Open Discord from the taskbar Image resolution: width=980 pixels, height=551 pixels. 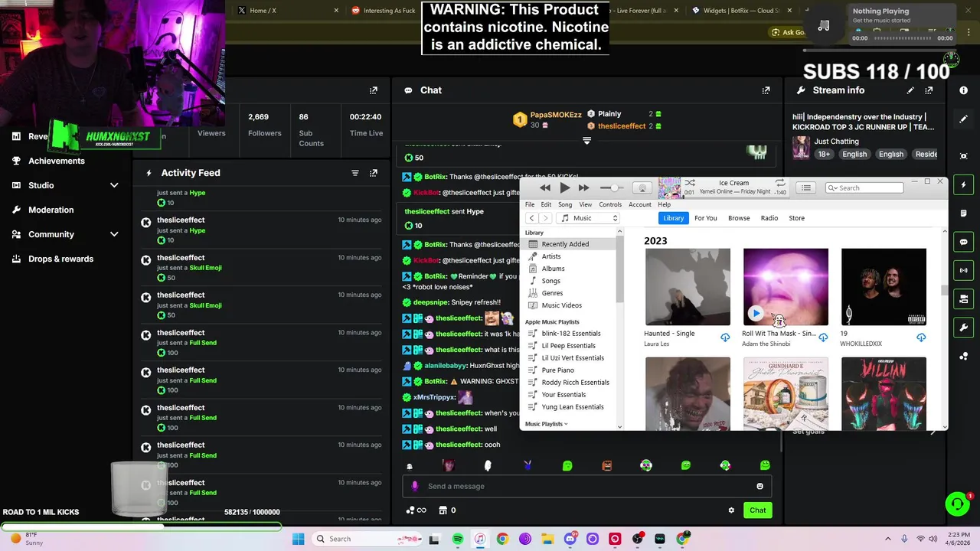pyautogui.click(x=570, y=539)
